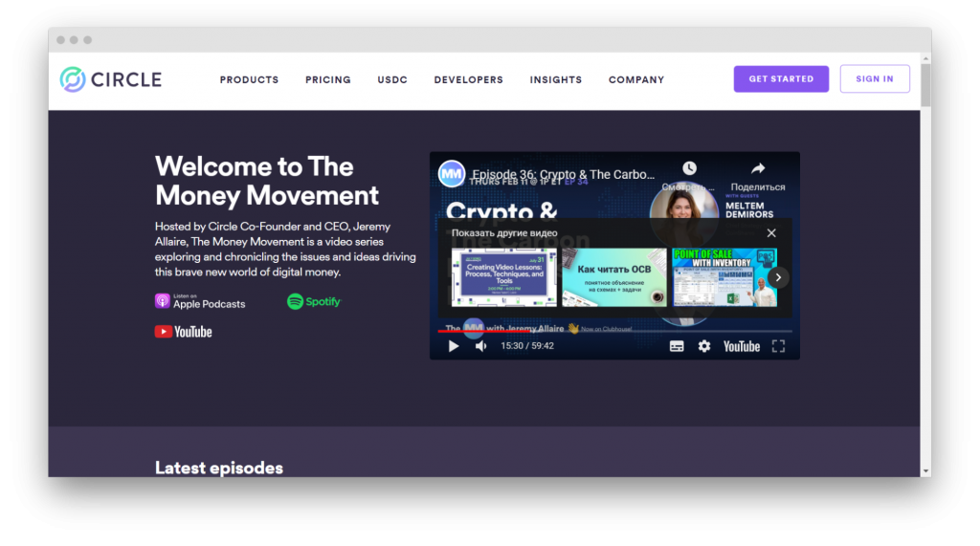Screen dimensions: 980x546
Task: Open video settings gear
Action: click(704, 346)
